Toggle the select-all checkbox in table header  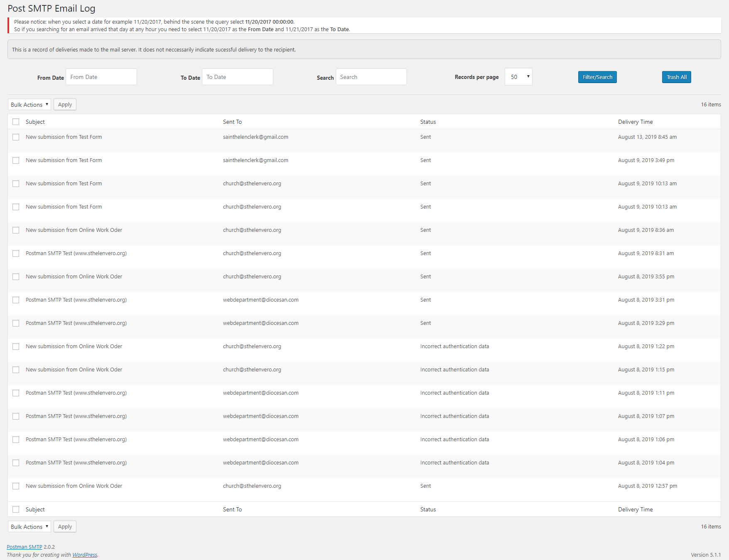tap(16, 122)
